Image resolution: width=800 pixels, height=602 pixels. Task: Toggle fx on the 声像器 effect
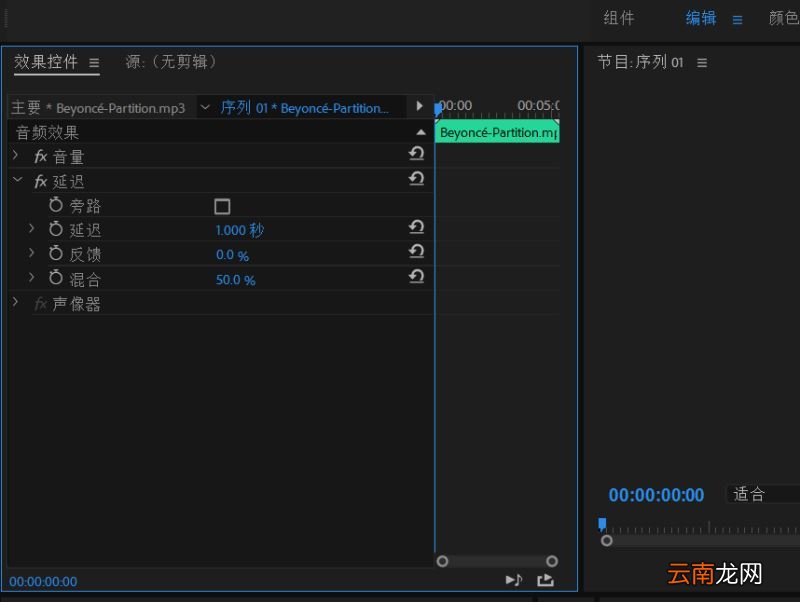click(41, 305)
